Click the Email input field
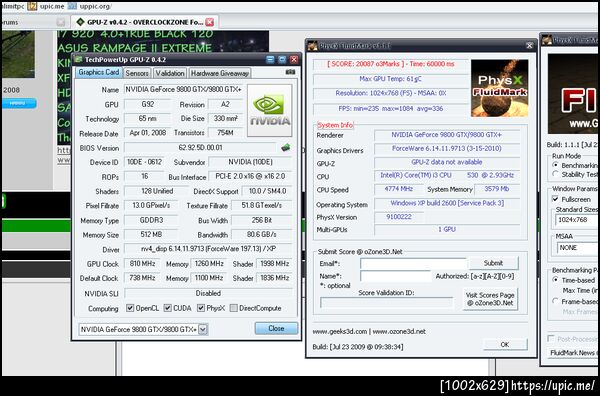600x396 pixels. pos(413,263)
